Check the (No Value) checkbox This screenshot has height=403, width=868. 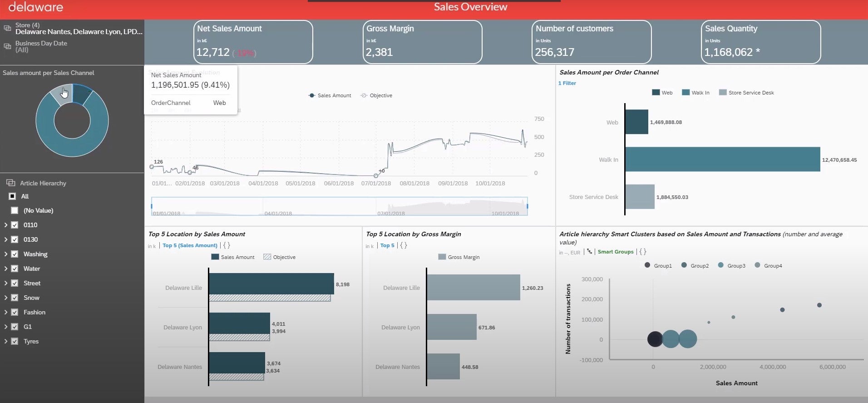click(15, 210)
